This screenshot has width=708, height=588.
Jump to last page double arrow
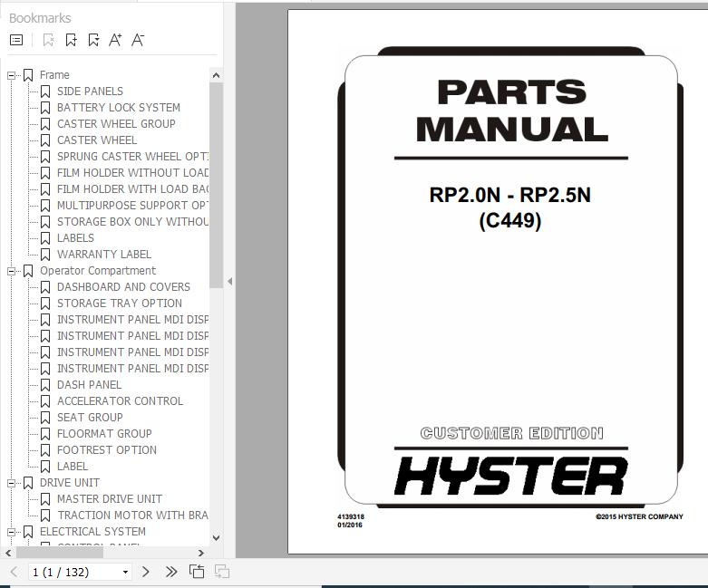[x=170, y=573]
